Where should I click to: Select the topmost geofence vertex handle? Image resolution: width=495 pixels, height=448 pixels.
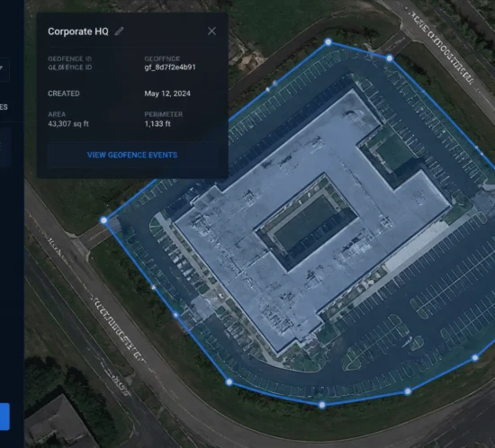(328, 41)
